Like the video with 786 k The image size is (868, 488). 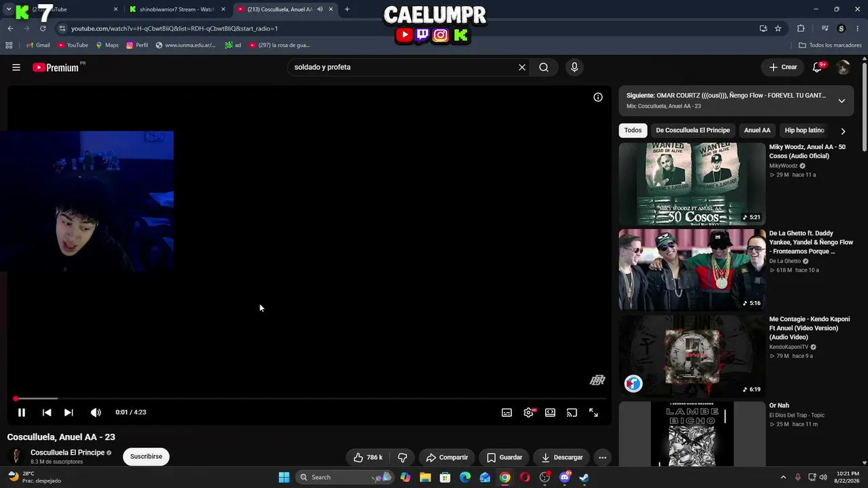point(368,457)
